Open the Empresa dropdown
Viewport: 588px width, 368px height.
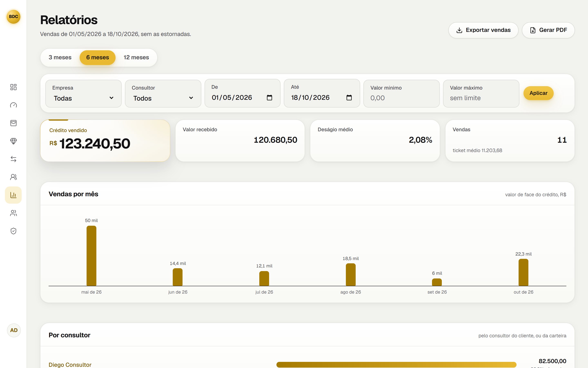(x=83, y=94)
